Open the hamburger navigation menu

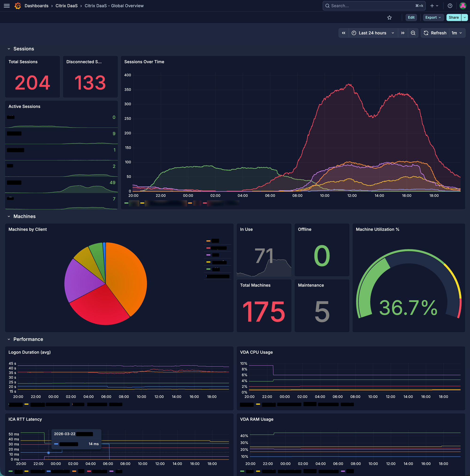(7, 6)
